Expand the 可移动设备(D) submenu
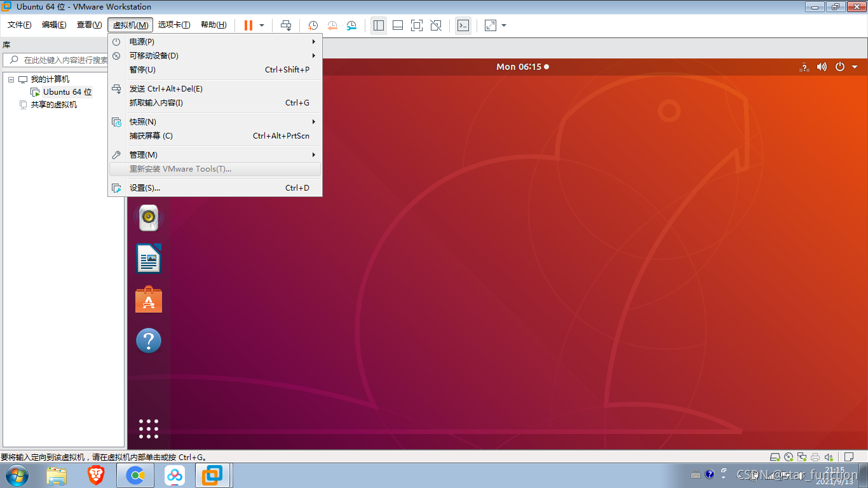The height and width of the screenshot is (488, 868). click(215, 55)
